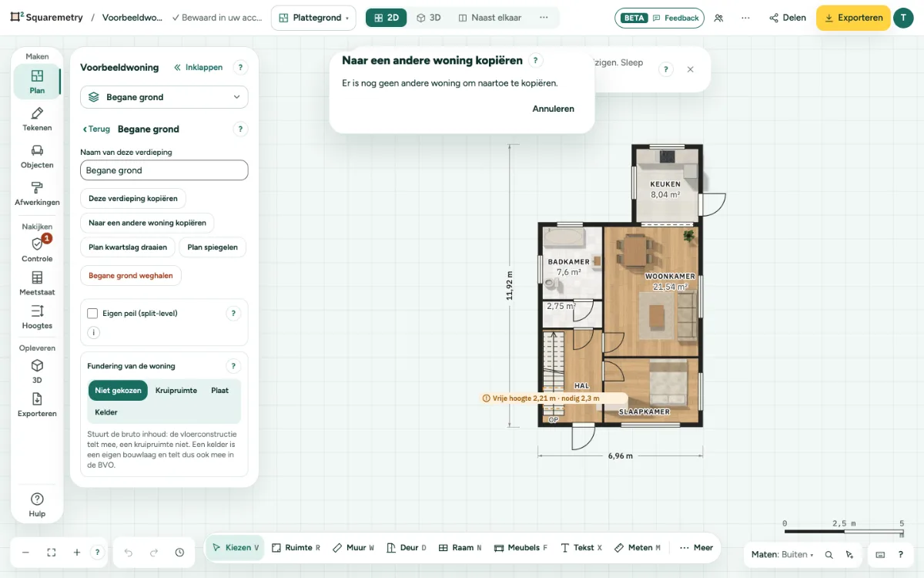Select the Raam window tool

pos(460,548)
